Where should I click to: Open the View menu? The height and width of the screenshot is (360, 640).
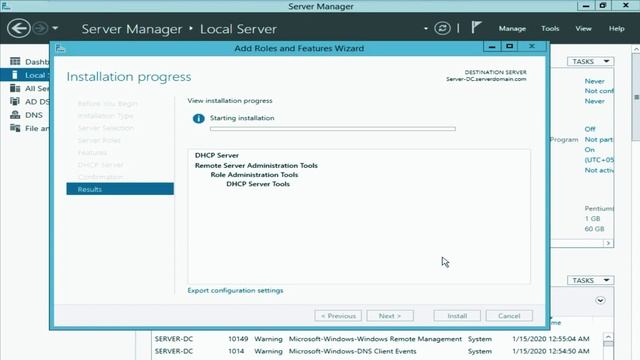[x=583, y=29]
